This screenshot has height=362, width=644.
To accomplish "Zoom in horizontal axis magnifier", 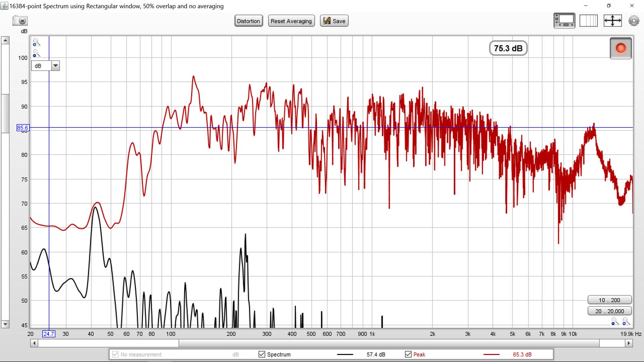I will click(626, 321).
